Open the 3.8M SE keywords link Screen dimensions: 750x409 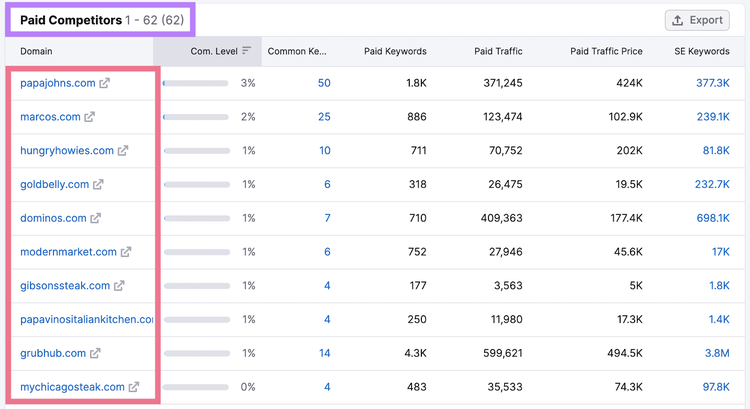[x=717, y=353]
